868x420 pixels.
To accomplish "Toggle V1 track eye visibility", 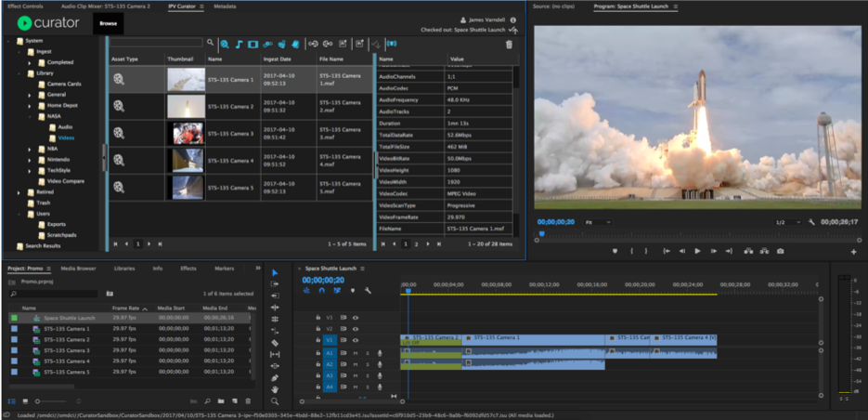I will 355,340.
